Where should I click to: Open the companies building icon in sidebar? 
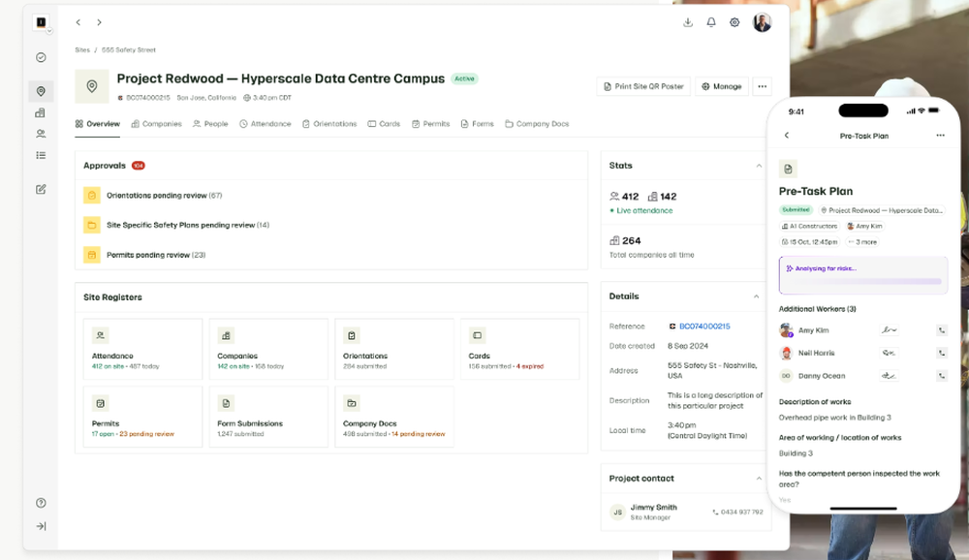pos(41,112)
